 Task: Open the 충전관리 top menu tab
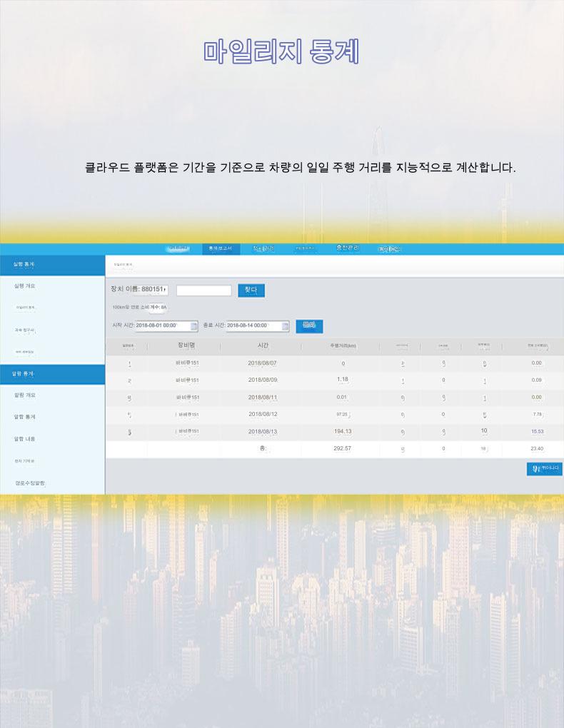coord(348,248)
